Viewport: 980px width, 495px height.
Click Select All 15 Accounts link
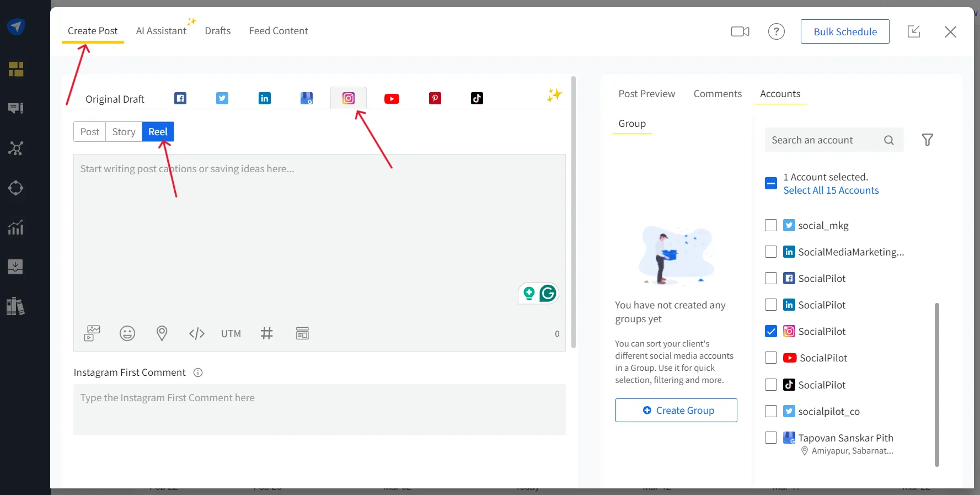pos(831,190)
